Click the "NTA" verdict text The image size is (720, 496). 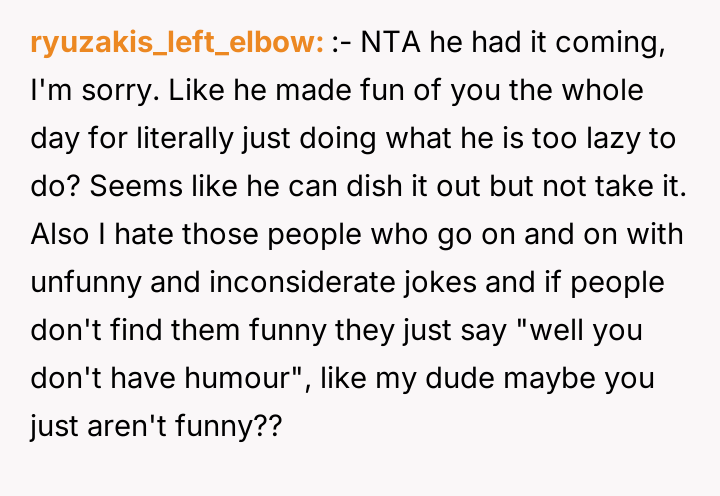click(x=387, y=44)
